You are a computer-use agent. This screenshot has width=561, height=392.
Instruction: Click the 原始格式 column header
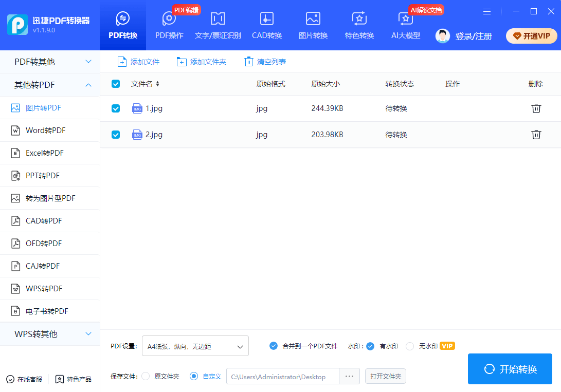coord(271,84)
